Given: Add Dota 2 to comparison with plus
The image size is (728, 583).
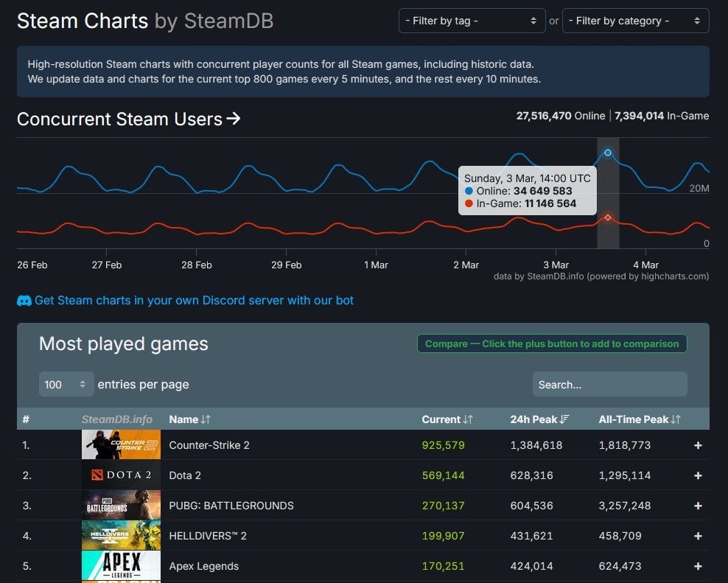Looking at the screenshot, I should (698, 475).
